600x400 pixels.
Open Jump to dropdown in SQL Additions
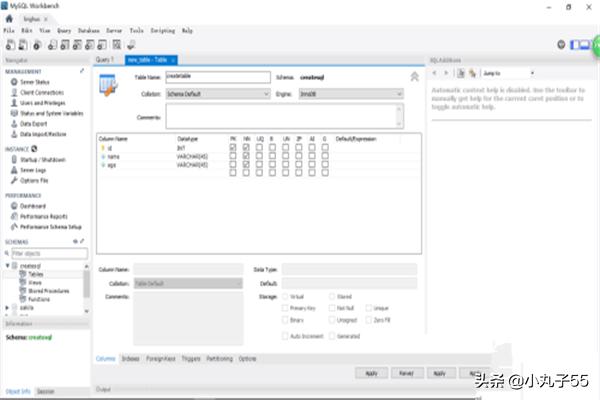508,73
